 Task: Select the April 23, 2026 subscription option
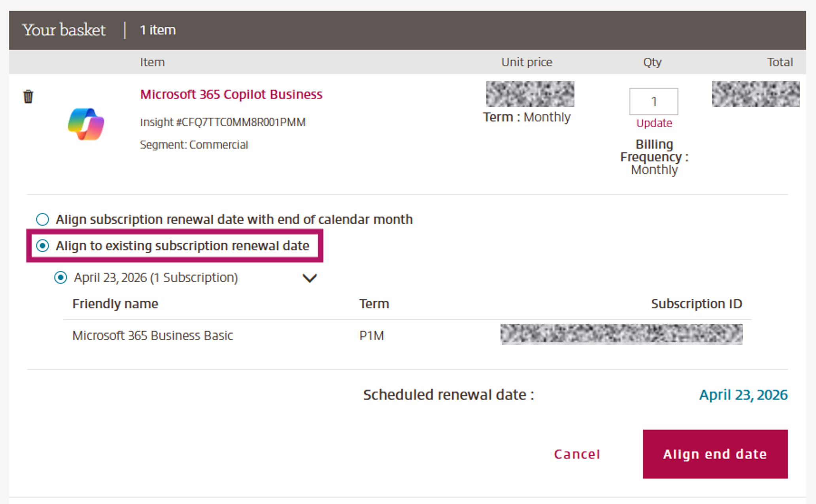pos(60,277)
